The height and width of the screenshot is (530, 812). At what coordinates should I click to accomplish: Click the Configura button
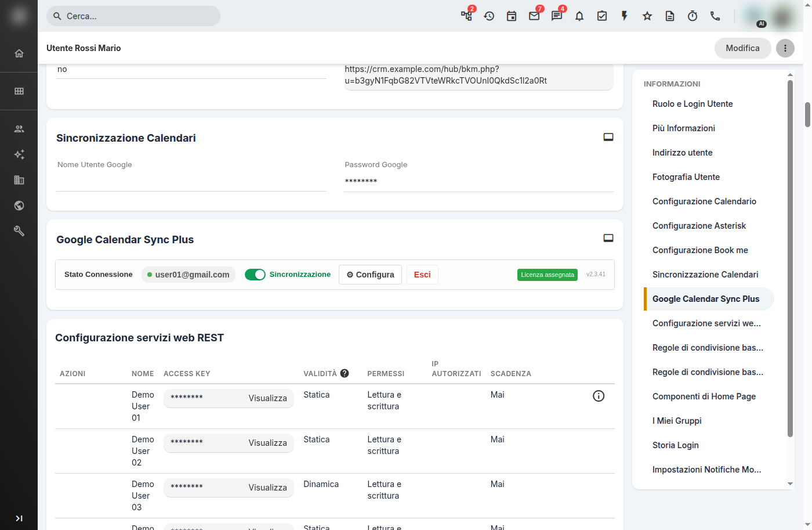pos(370,275)
